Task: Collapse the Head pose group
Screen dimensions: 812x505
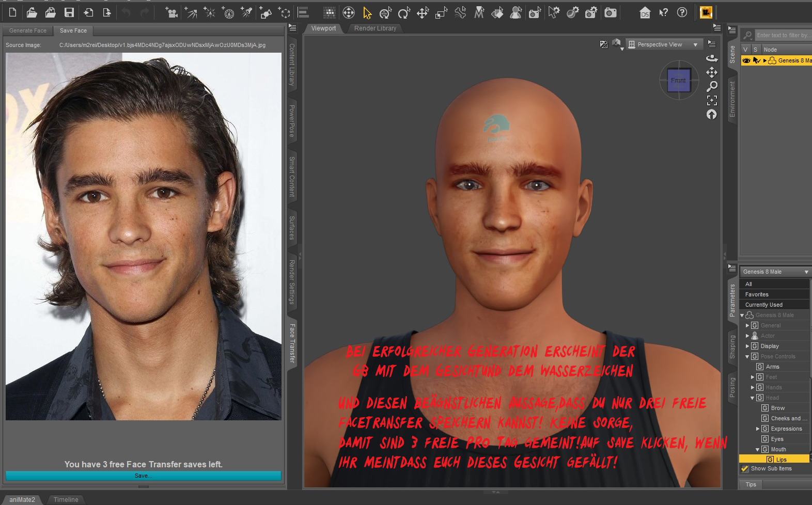Action: (x=753, y=398)
